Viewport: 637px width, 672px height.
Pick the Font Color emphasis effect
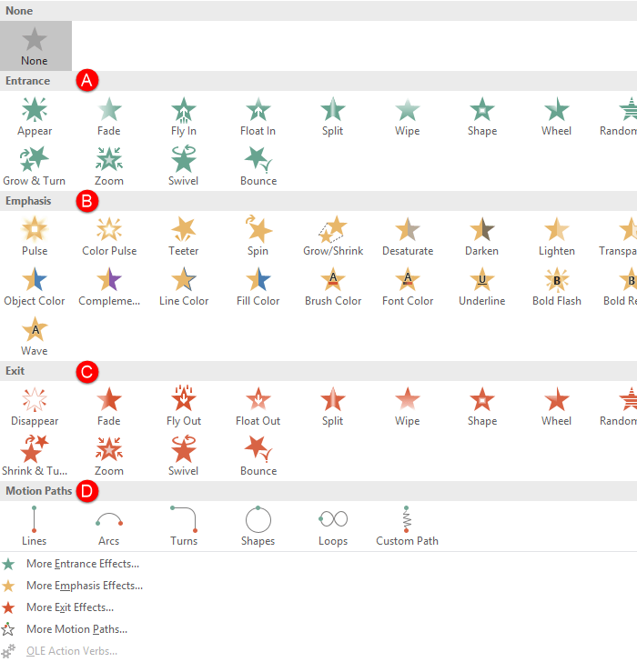[x=408, y=286]
